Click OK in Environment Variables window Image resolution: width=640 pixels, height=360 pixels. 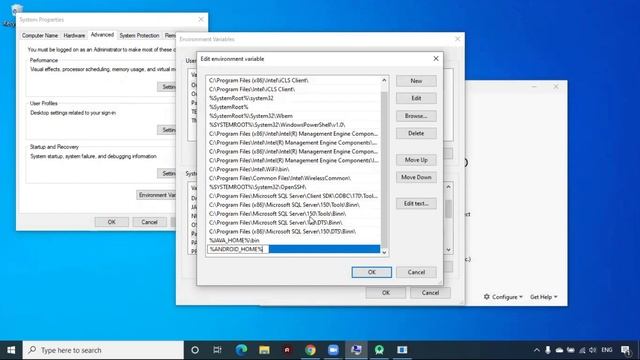[386, 293]
